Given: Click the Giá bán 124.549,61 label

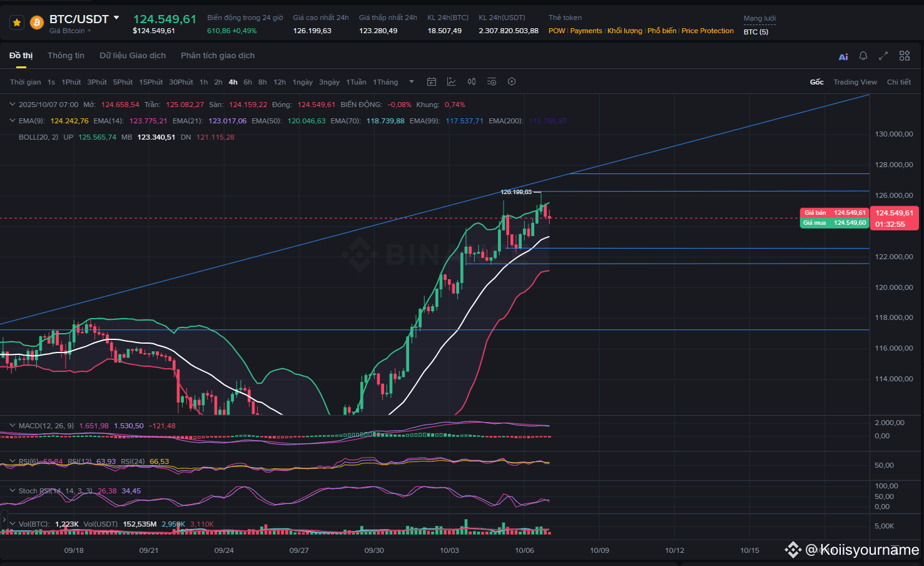Looking at the screenshot, I should coord(835,213).
